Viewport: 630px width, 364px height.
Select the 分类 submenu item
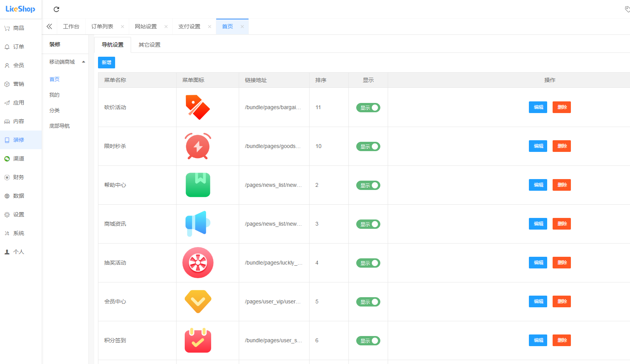(x=54, y=110)
